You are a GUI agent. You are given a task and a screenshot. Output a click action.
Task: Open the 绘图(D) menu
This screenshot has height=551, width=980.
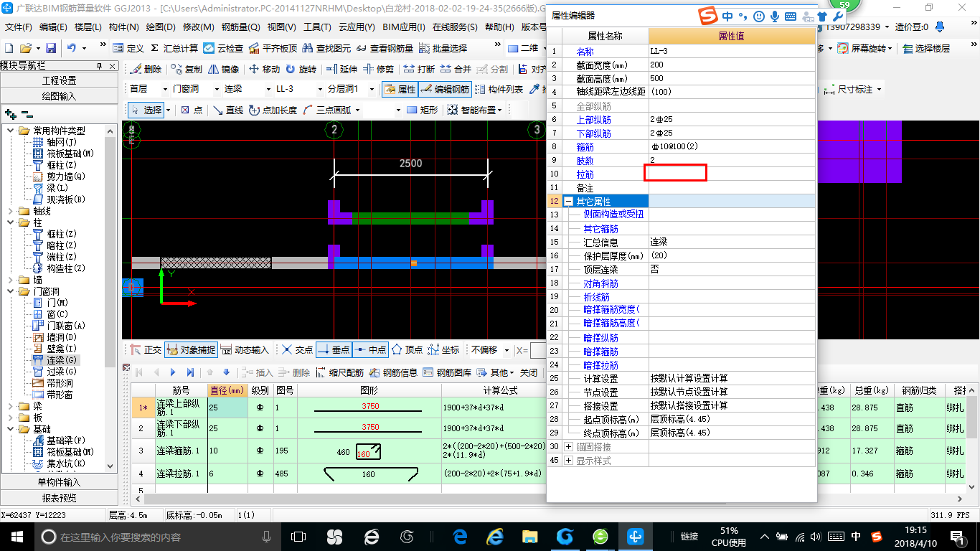point(161,27)
